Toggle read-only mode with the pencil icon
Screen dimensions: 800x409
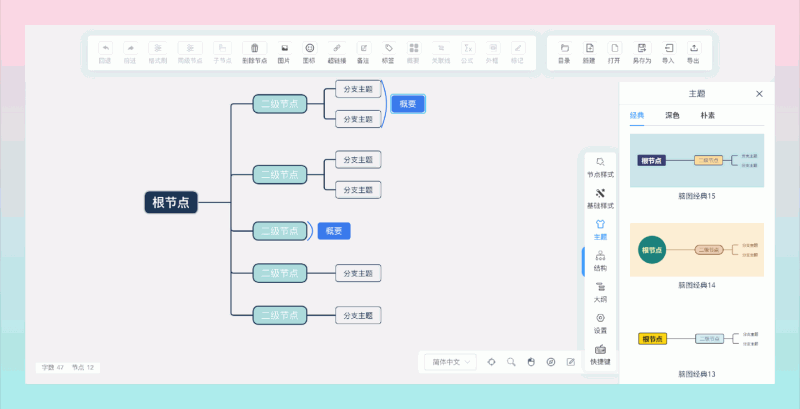click(x=571, y=362)
